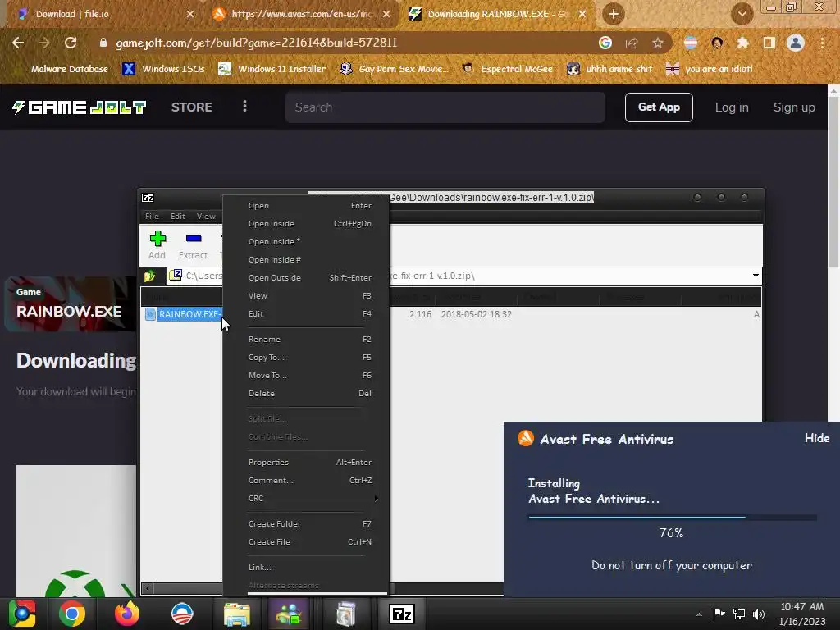Screen dimensions: 840x630
Task: Choose Link... in context menu
Action: [x=306, y=568]
